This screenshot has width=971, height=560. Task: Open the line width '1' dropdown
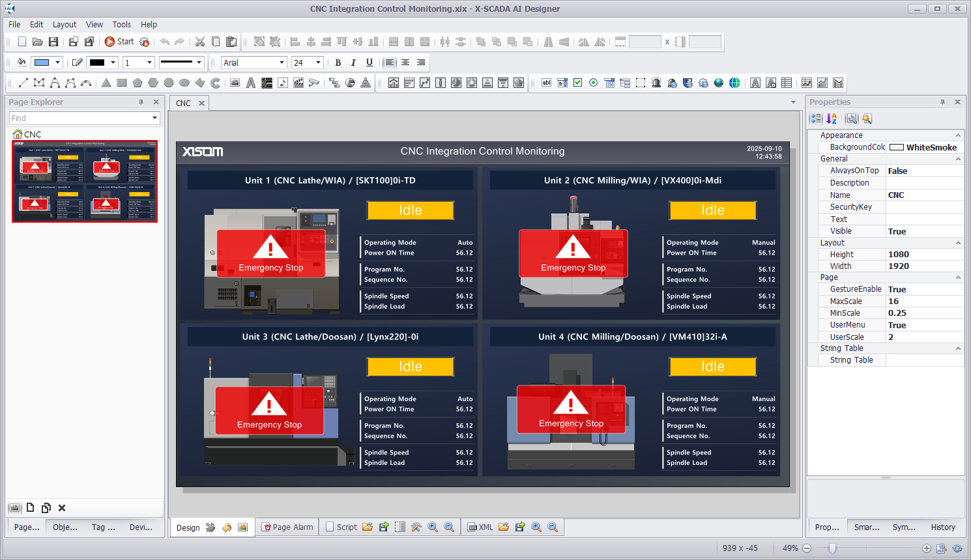[149, 63]
